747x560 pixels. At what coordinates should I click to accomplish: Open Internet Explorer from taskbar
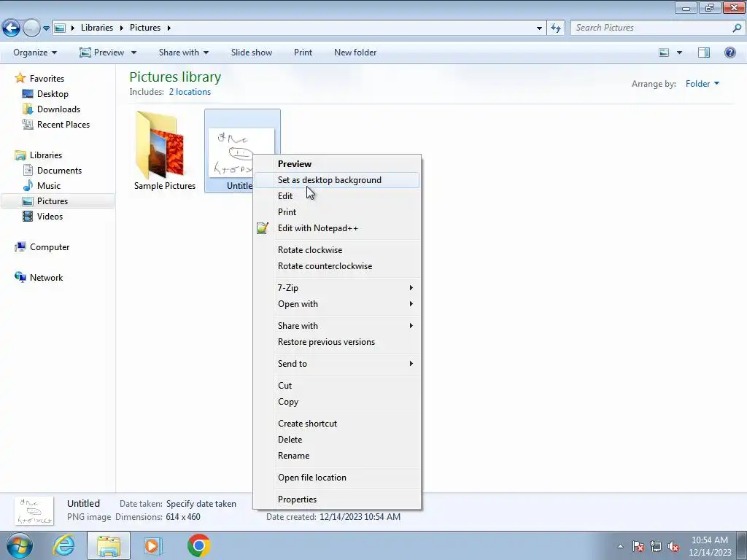[x=64, y=545]
